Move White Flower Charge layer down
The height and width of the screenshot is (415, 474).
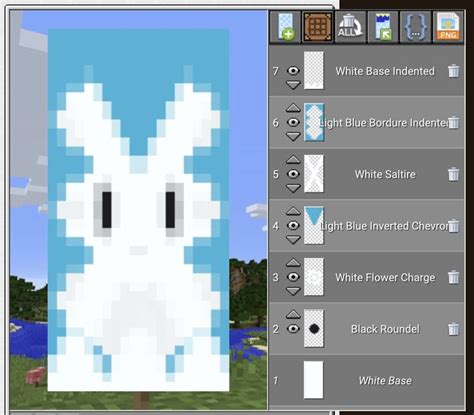pos(293,291)
